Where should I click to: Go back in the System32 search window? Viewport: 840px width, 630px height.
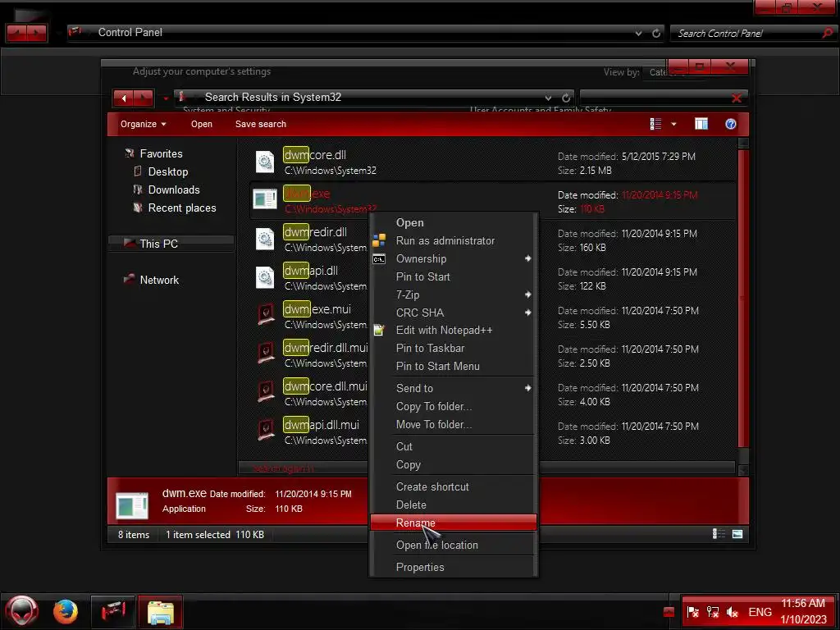124,98
